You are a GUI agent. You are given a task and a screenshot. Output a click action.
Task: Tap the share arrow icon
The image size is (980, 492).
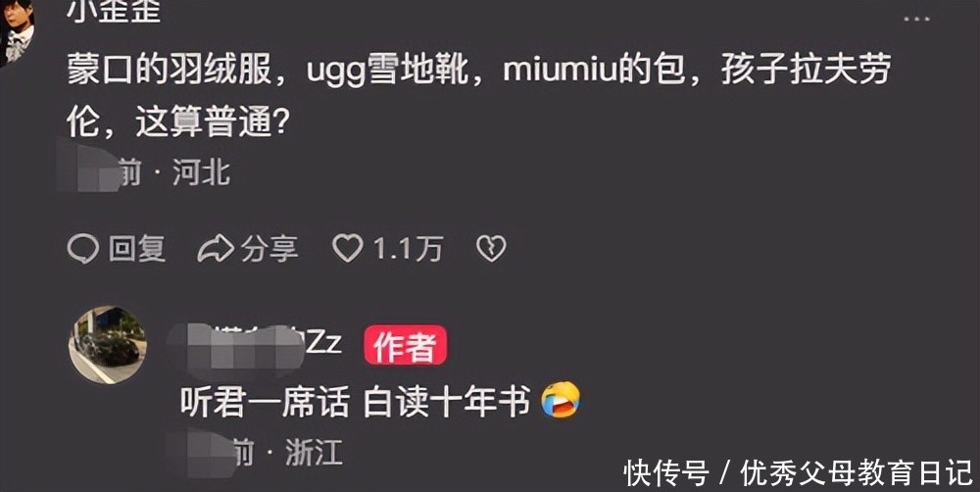(x=216, y=249)
